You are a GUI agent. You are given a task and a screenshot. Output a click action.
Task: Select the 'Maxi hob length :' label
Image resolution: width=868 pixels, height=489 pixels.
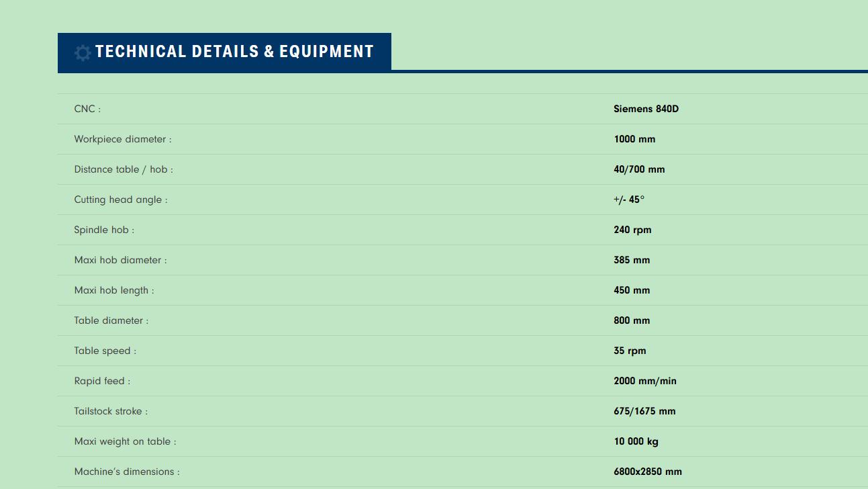[114, 290]
